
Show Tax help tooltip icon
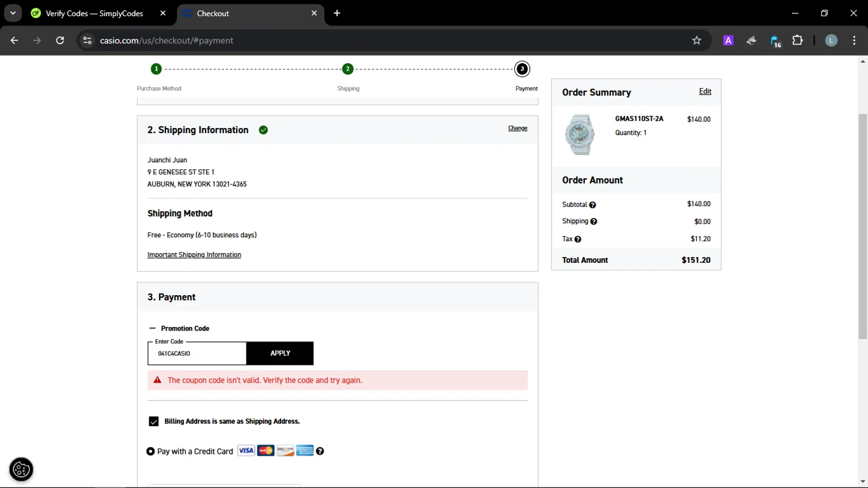[x=578, y=239]
